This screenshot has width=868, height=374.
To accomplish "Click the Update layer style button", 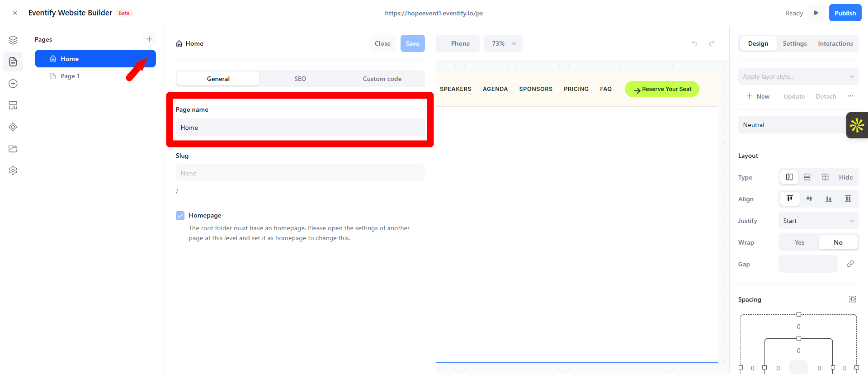I will coord(794,96).
